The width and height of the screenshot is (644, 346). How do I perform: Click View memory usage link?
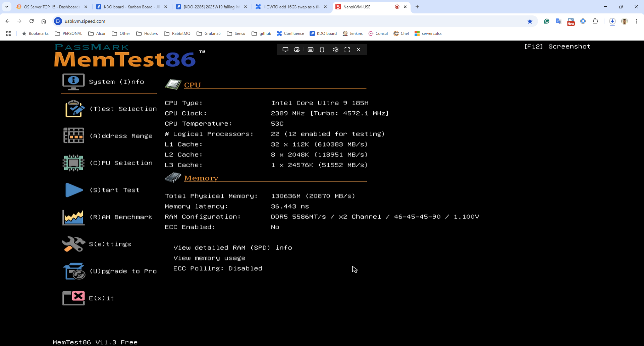[209, 258]
